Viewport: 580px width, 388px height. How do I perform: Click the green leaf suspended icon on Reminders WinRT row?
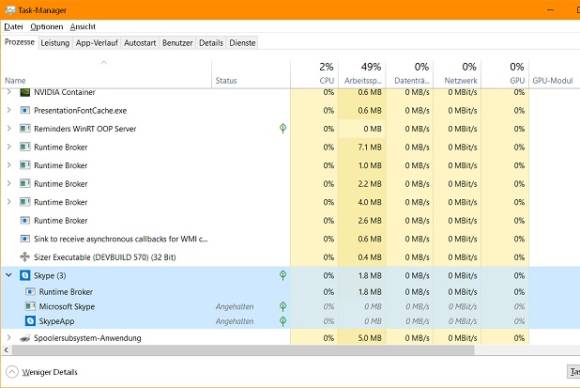283,128
